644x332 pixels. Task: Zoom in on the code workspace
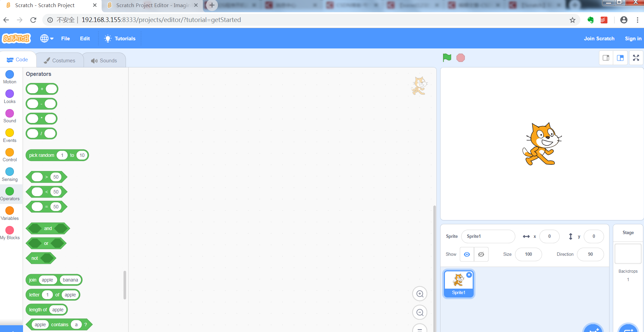coord(420,293)
